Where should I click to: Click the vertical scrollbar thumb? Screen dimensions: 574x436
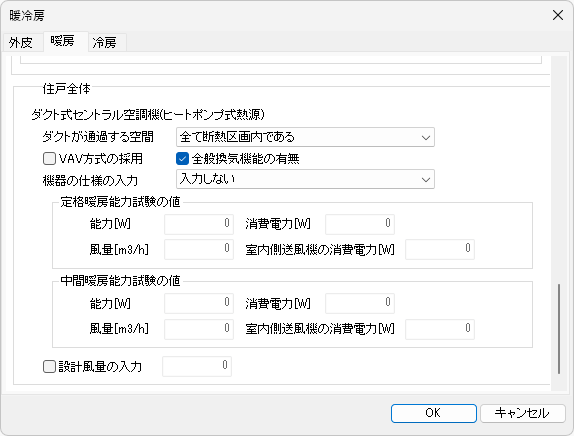[559, 328]
